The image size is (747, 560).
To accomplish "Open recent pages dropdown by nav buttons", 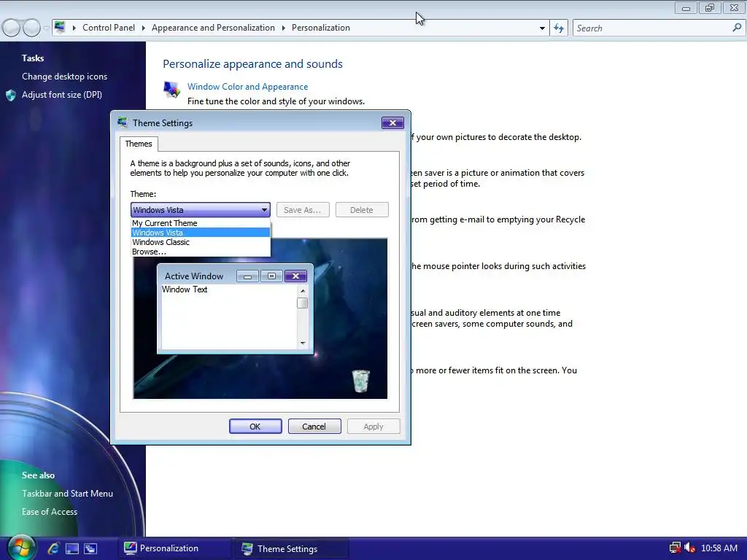I will [x=46, y=28].
